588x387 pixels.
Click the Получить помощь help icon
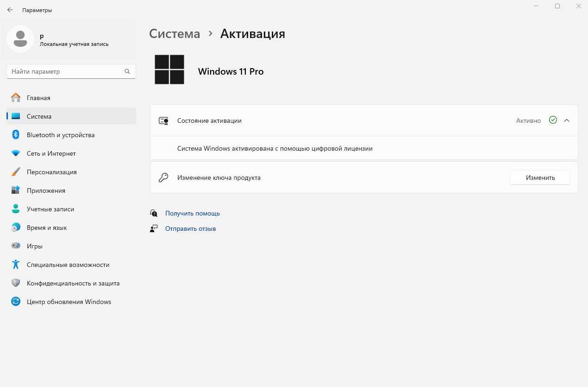pos(154,213)
